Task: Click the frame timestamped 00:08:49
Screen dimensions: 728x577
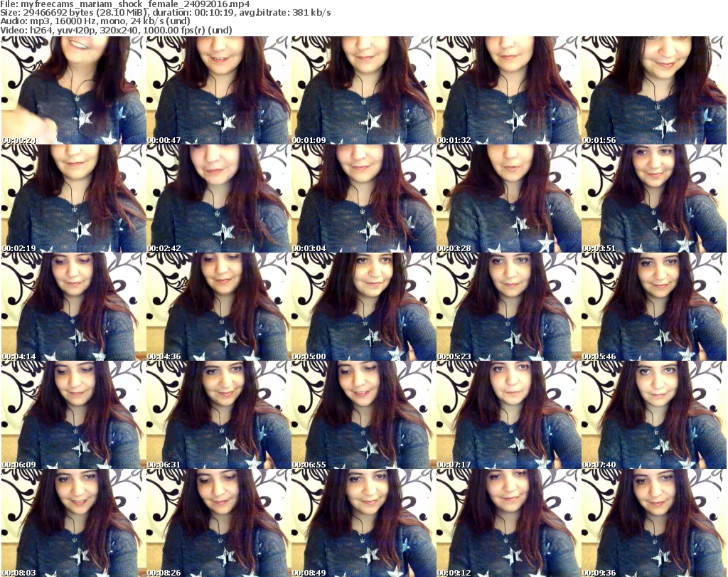Action: (364, 523)
